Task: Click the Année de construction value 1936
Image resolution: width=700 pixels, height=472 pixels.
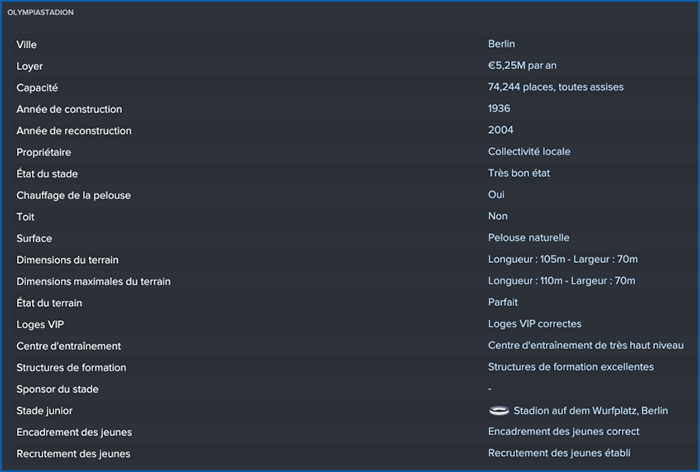Action: pyautogui.click(x=499, y=109)
